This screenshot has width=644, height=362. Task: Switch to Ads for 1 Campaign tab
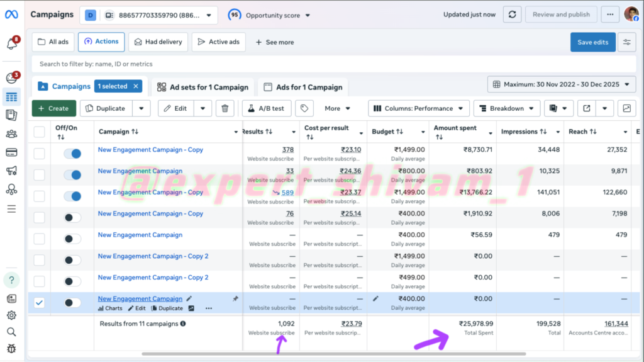tap(303, 87)
